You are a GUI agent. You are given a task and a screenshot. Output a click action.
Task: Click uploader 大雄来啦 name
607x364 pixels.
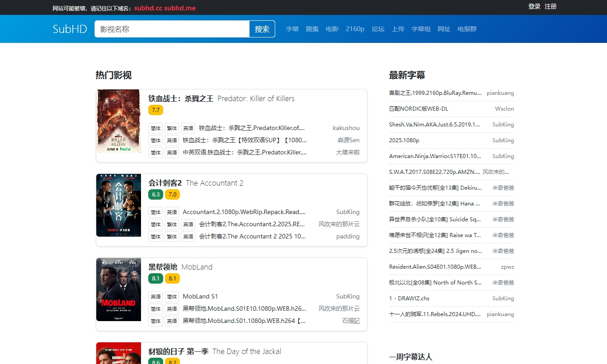click(348, 152)
